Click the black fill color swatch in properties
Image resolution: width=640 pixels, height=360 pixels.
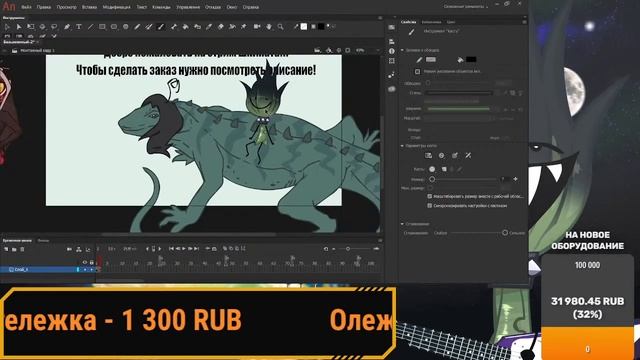click(471, 60)
